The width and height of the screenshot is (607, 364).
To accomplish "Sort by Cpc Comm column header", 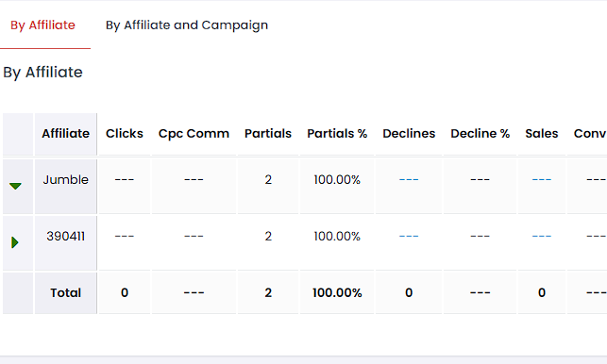I will point(194,134).
